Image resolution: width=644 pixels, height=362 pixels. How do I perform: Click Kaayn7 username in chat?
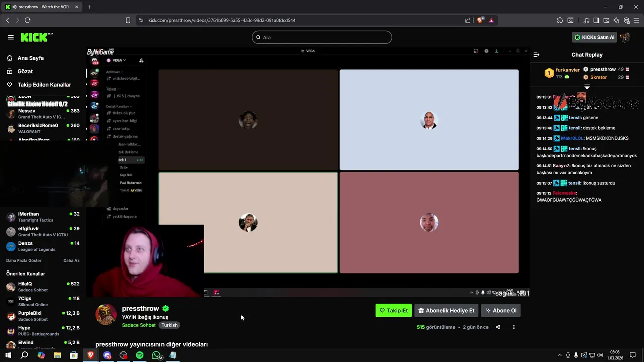[x=561, y=166]
